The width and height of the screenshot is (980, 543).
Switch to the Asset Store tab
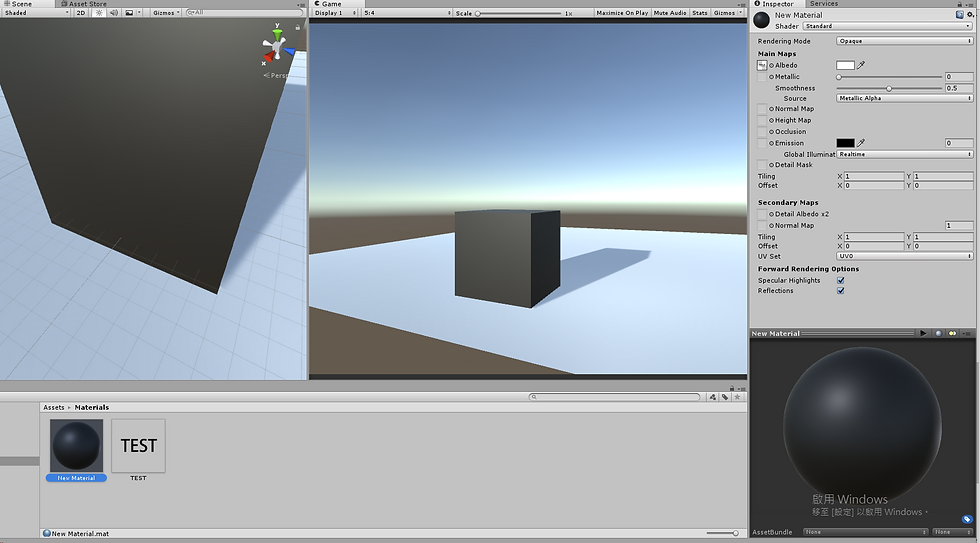[84, 4]
